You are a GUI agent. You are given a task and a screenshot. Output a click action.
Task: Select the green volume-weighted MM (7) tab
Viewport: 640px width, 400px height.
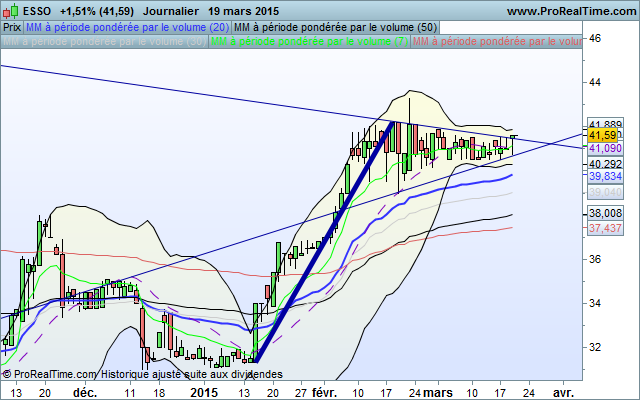pyautogui.click(x=309, y=42)
